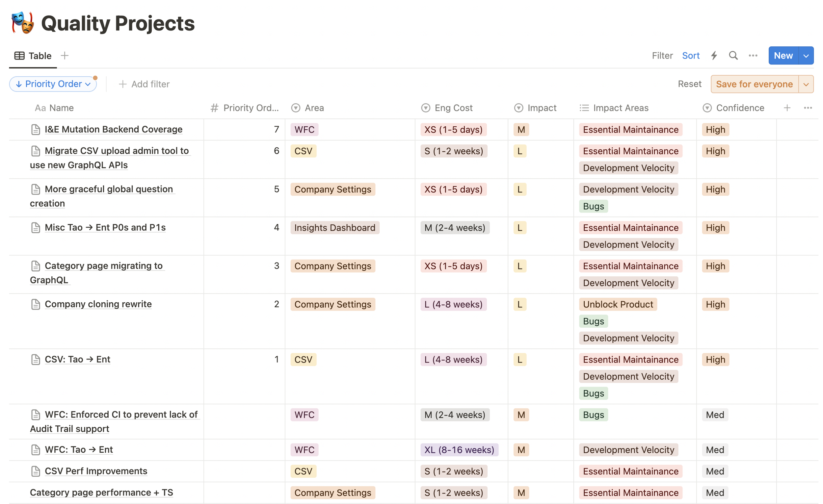Click page icon of Company cloning rewrite

coord(36,304)
